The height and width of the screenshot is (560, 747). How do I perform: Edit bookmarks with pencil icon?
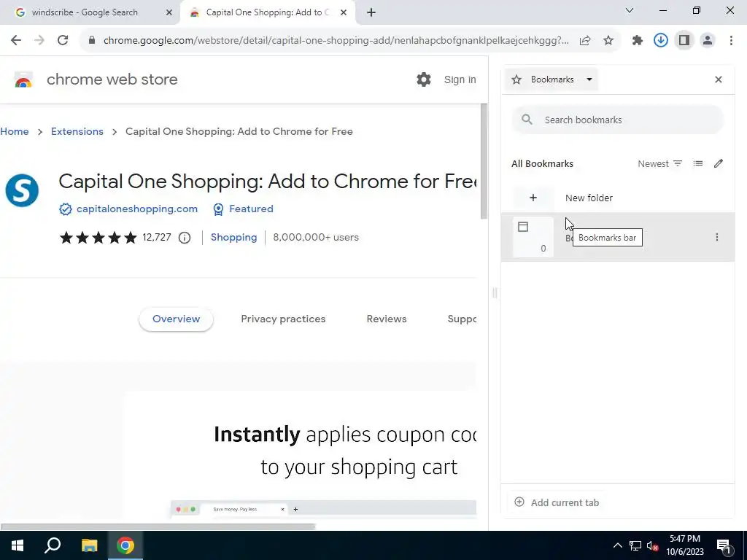[x=719, y=164]
